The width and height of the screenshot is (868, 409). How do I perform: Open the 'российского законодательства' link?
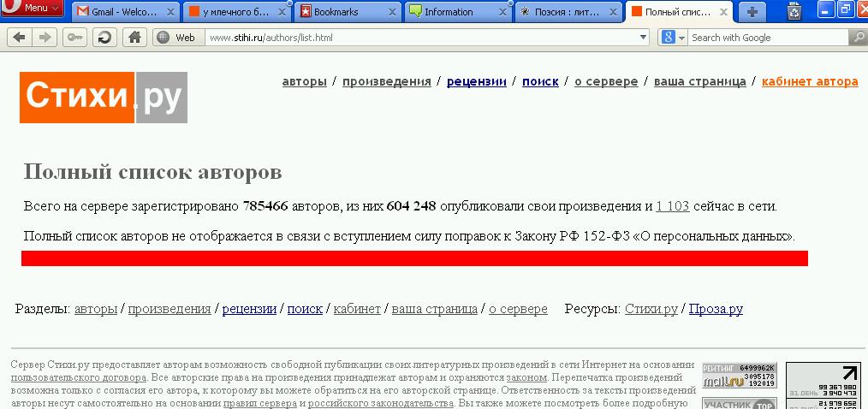[381, 404]
